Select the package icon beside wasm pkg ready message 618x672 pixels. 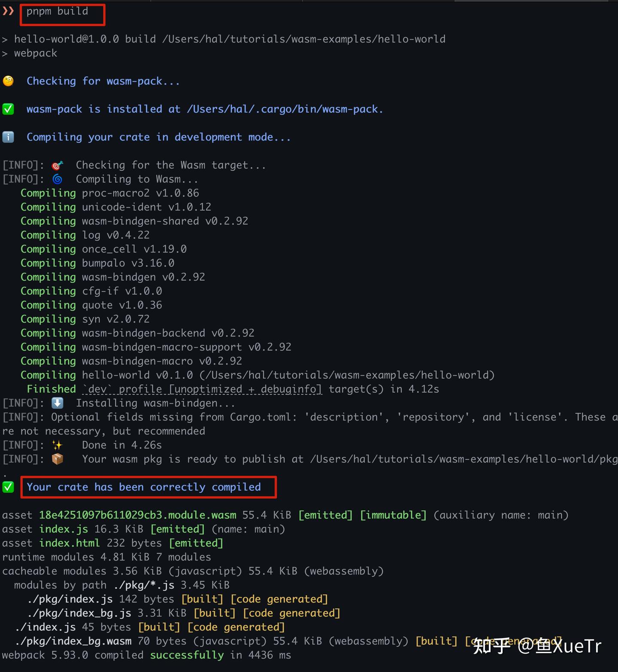click(x=57, y=458)
